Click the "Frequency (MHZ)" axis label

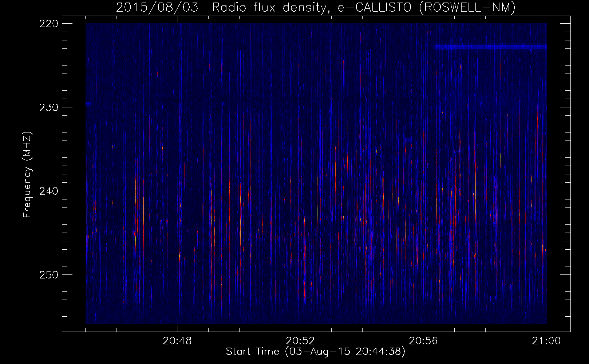click(x=27, y=175)
